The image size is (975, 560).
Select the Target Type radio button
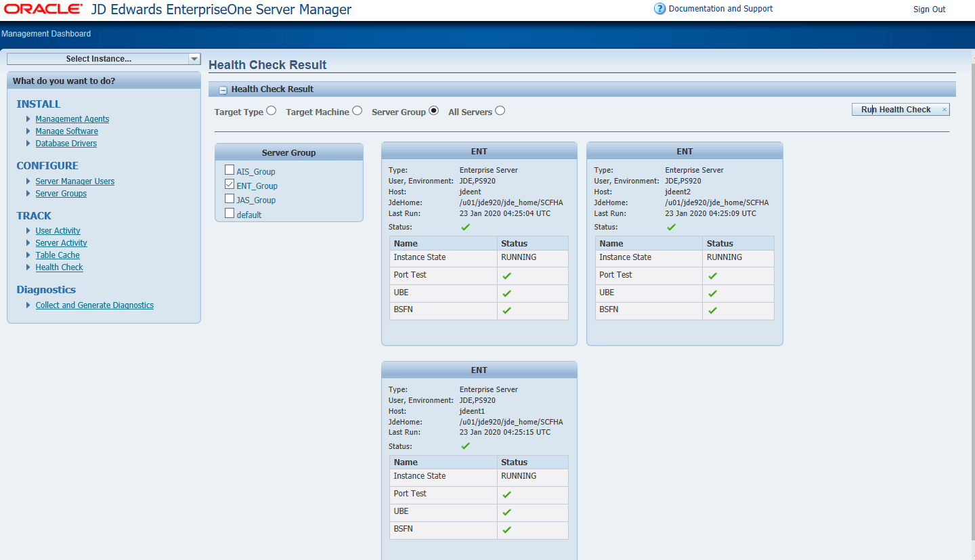tap(271, 110)
